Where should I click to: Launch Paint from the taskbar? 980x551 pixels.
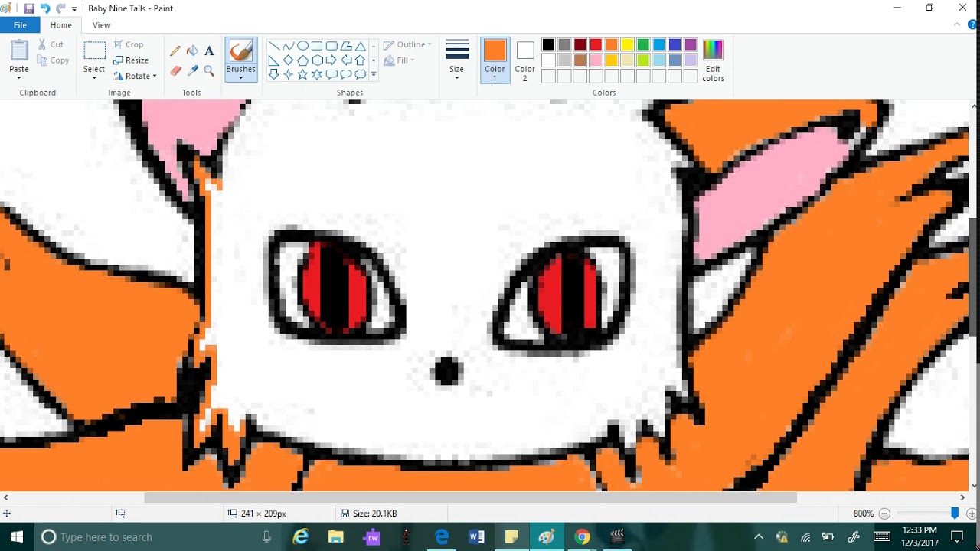pos(546,536)
